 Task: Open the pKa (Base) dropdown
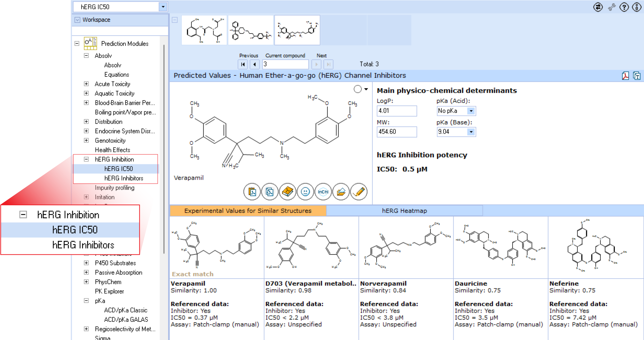[471, 132]
